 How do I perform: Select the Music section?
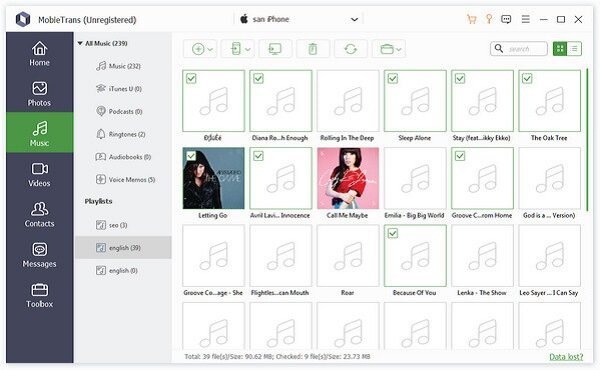[x=39, y=133]
